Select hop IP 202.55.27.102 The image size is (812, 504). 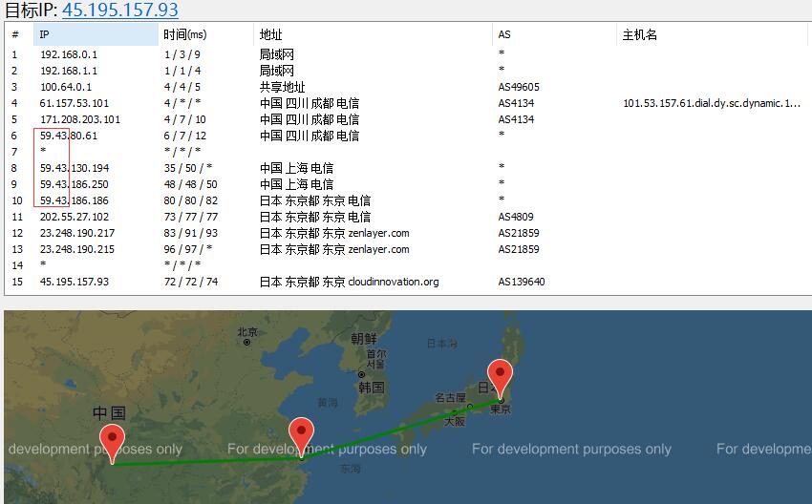(75, 217)
